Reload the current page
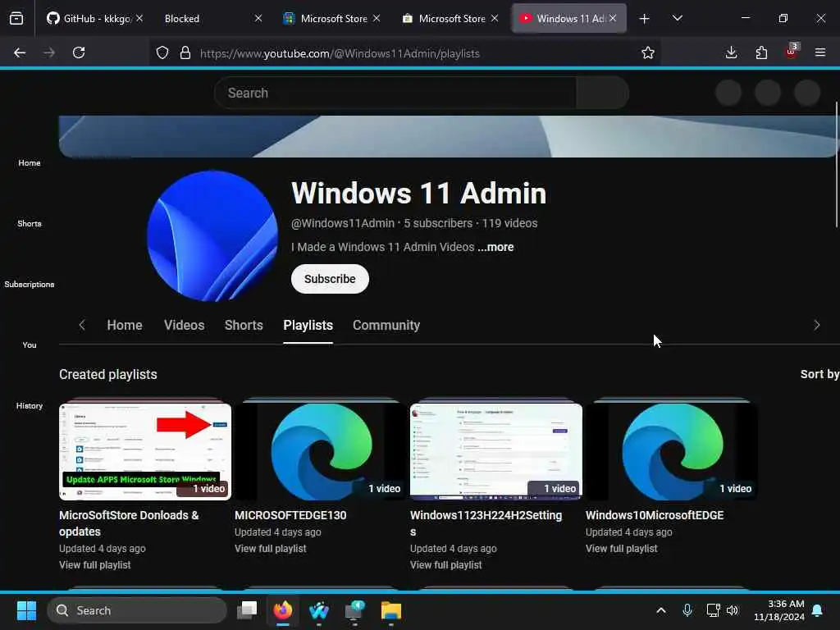The height and width of the screenshot is (630, 840). click(x=79, y=52)
